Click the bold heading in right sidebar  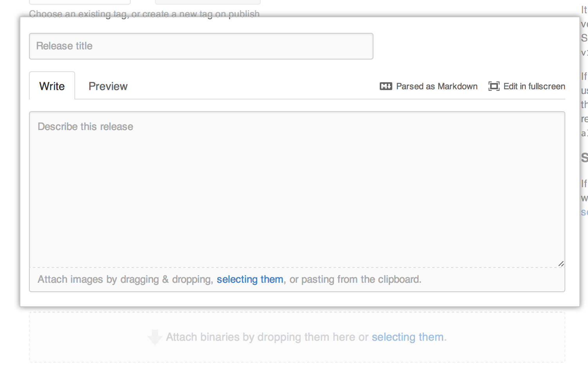click(x=584, y=158)
